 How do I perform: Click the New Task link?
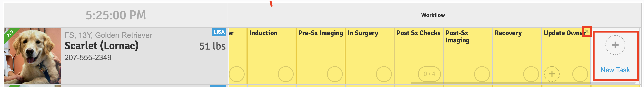615,70
